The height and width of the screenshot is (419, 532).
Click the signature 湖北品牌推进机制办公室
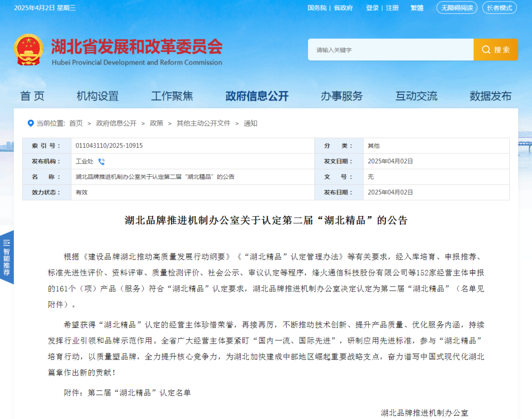click(424, 413)
